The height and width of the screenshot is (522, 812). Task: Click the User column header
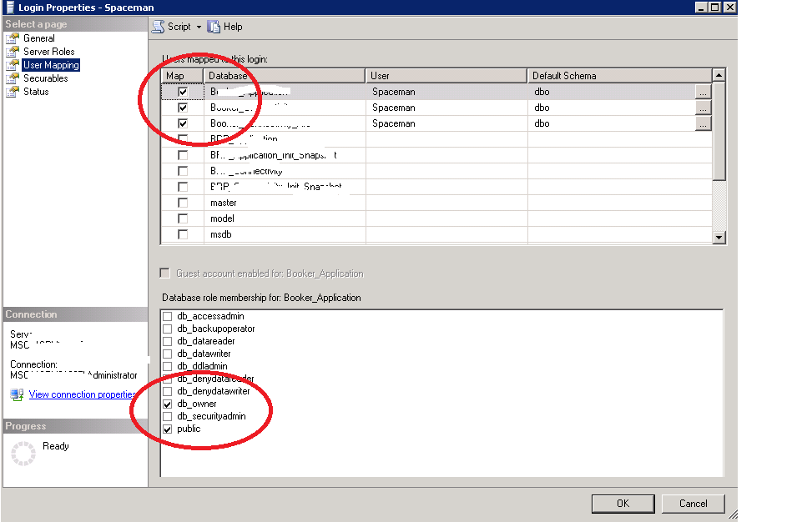[x=446, y=76]
